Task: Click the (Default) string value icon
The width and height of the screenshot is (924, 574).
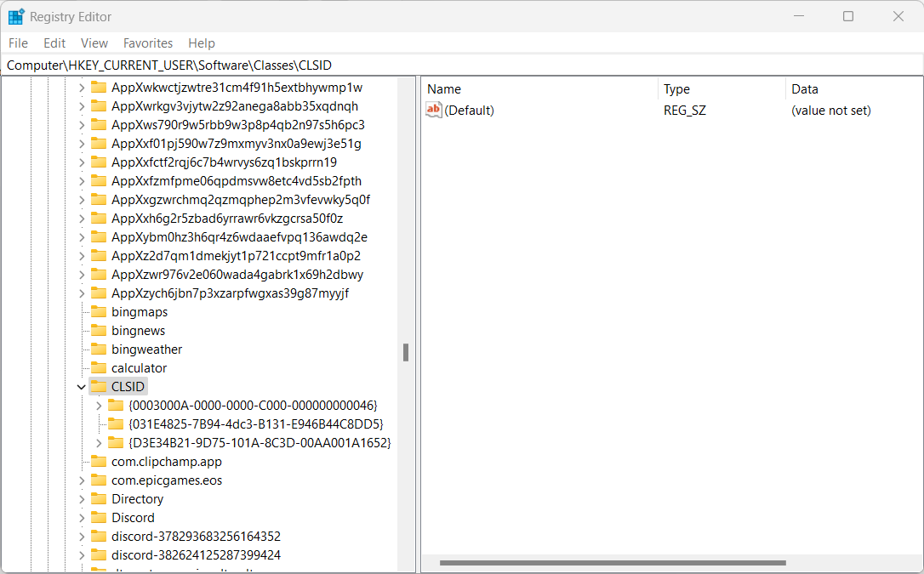Action: (x=434, y=110)
